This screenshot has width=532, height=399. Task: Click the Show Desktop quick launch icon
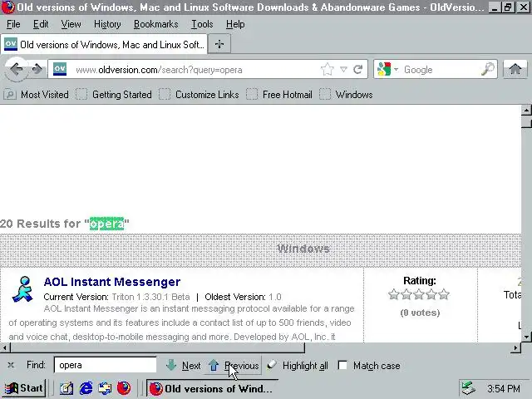[x=66, y=388]
